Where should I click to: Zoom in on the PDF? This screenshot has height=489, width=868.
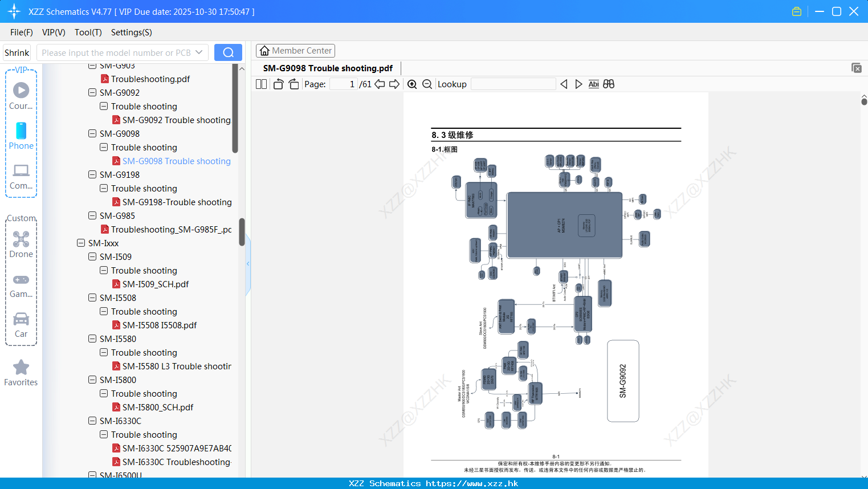[x=412, y=84]
